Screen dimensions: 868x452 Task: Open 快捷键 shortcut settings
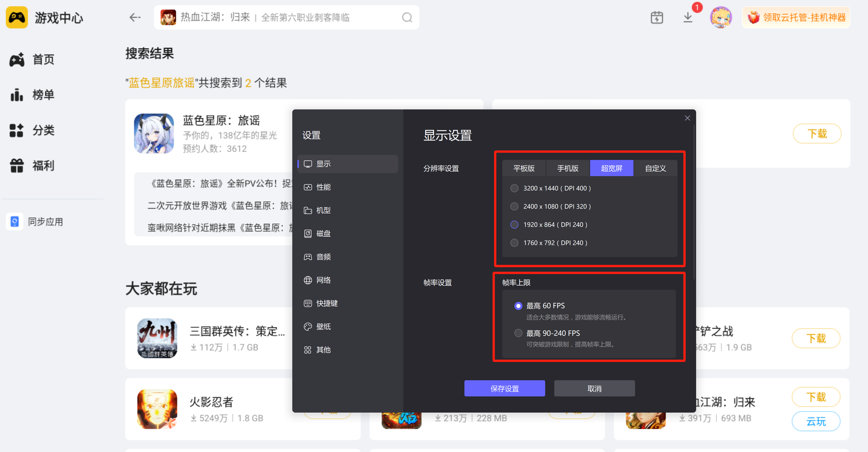(327, 303)
